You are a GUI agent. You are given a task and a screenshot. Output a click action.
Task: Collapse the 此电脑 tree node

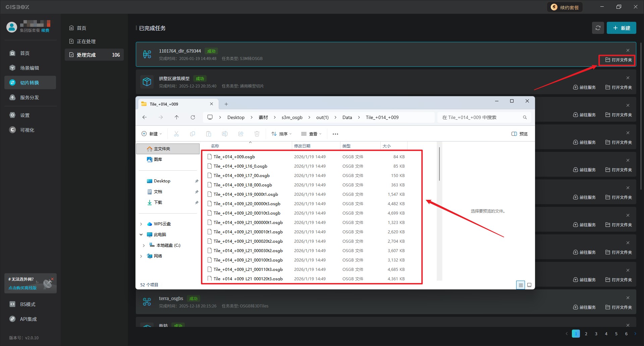(x=141, y=235)
